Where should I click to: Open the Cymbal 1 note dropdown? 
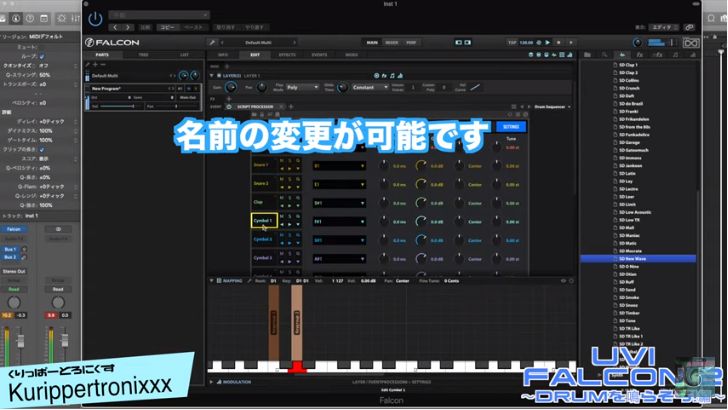coord(339,221)
